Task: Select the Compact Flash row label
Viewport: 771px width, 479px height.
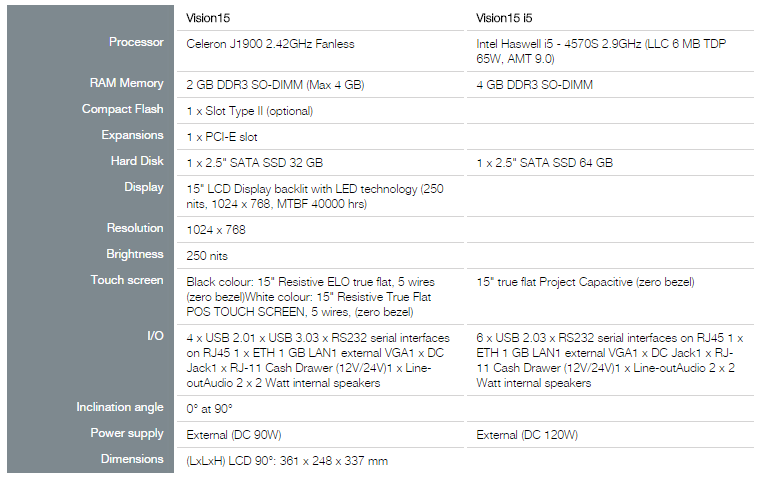Action: click(x=122, y=109)
